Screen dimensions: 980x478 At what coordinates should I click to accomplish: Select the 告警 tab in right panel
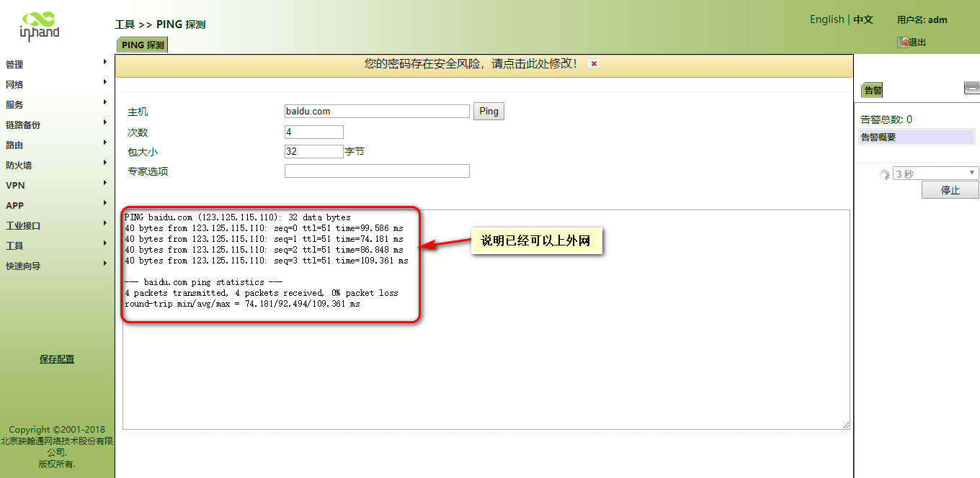pyautogui.click(x=873, y=90)
